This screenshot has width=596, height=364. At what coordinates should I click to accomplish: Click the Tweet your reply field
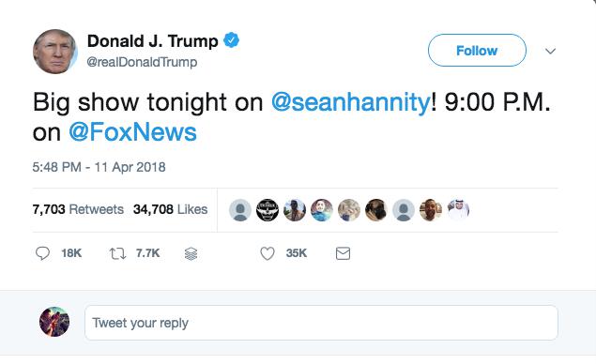321,323
